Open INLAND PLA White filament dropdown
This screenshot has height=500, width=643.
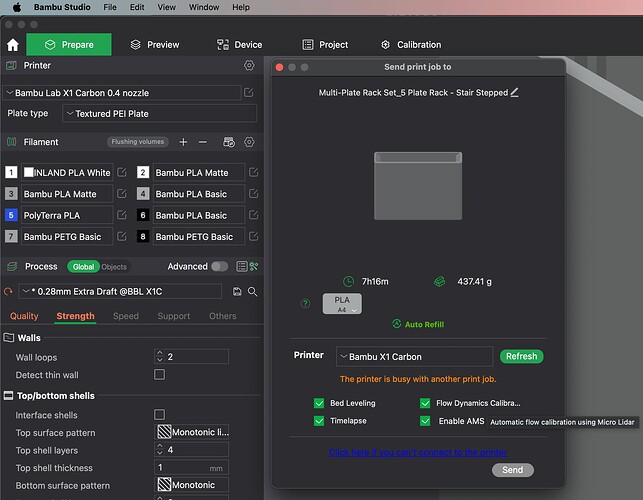[x=67, y=172]
